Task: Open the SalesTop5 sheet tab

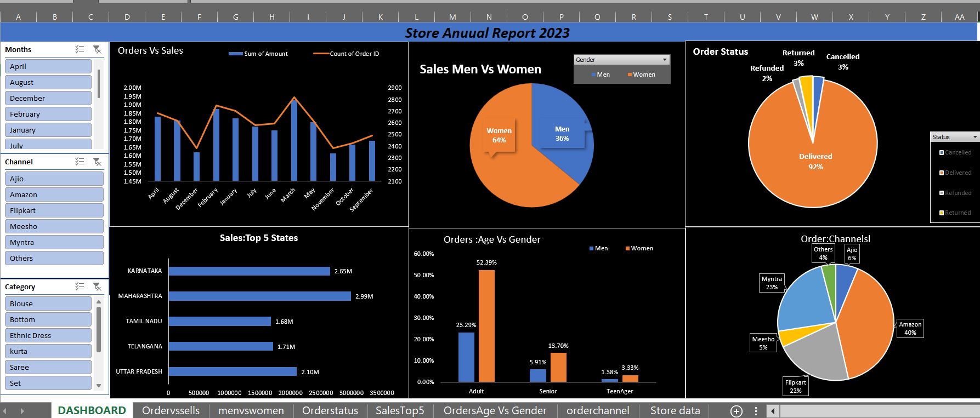Action: click(400, 411)
